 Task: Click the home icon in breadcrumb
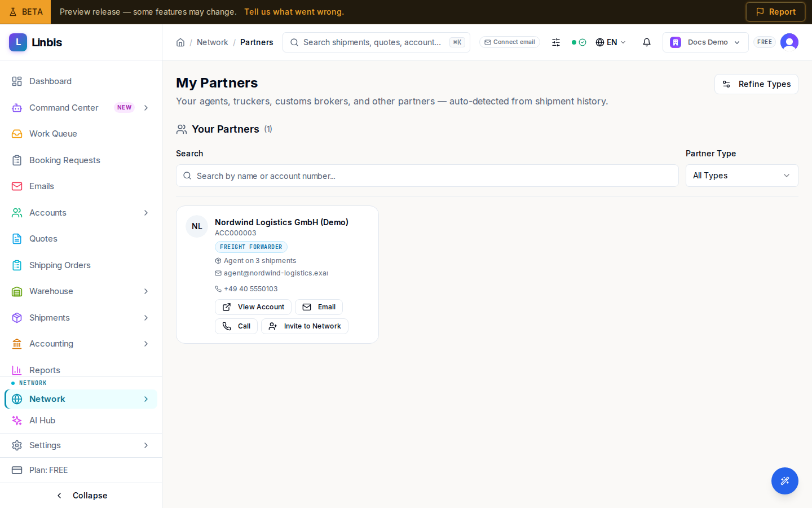[x=180, y=42]
